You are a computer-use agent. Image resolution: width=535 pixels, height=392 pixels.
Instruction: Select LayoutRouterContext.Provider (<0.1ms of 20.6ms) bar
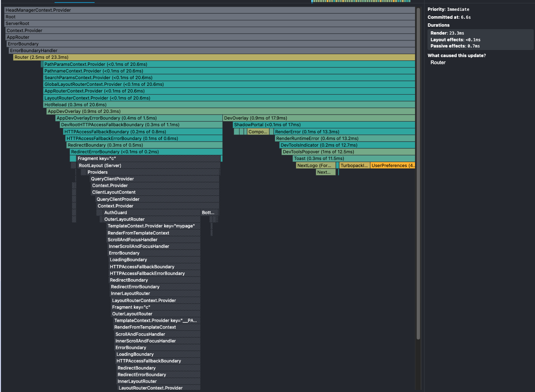coord(229,98)
